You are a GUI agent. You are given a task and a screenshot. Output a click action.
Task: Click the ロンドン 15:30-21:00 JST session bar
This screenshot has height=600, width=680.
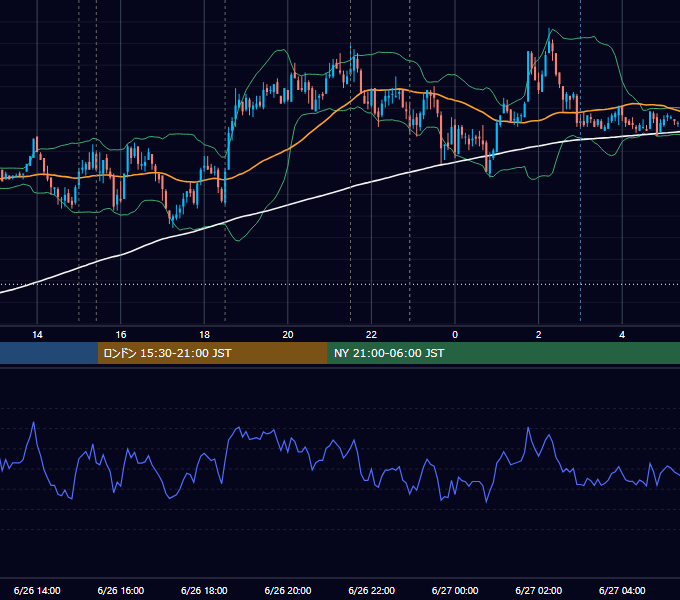tap(212, 353)
